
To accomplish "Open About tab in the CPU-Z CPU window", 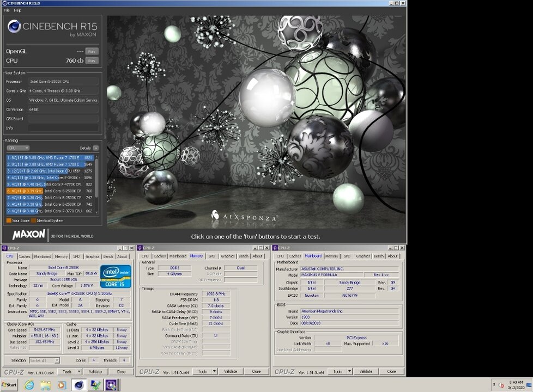I will coord(122,256).
